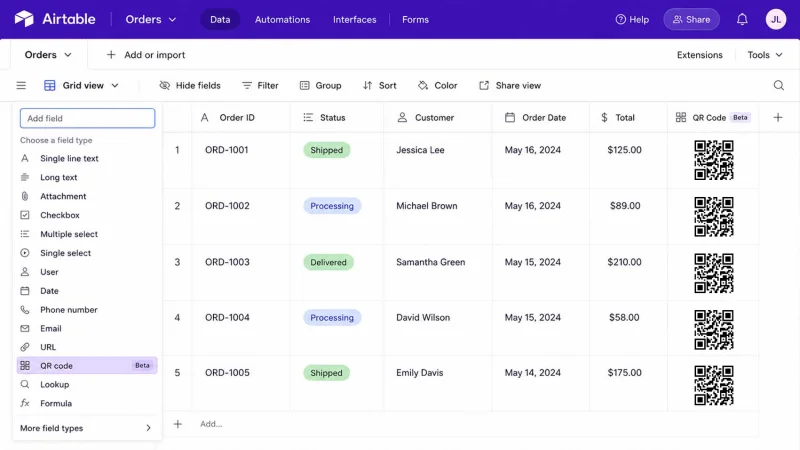This screenshot has height=450, width=800.
Task: Click Add or import
Action: 146,55
